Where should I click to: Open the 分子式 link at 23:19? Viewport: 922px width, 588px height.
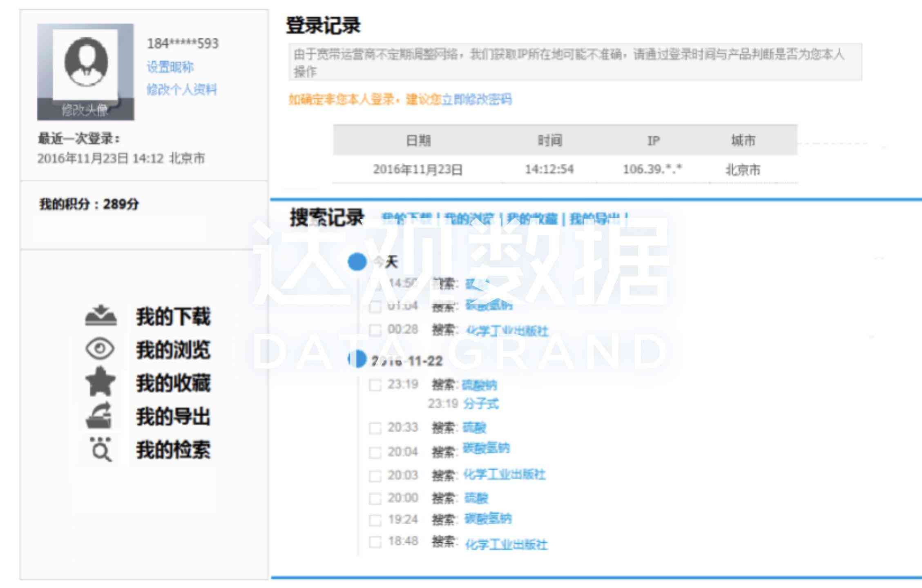481,404
